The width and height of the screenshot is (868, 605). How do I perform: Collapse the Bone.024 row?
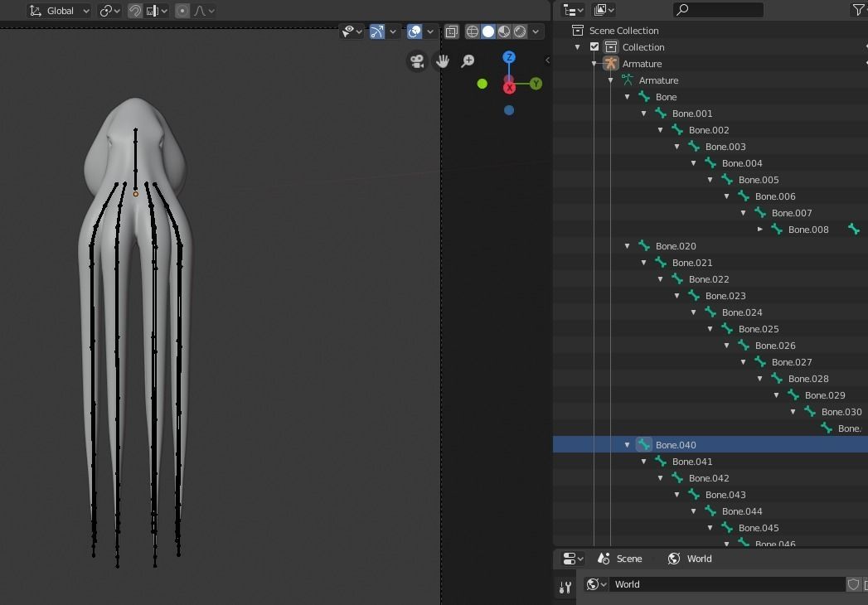click(x=694, y=312)
